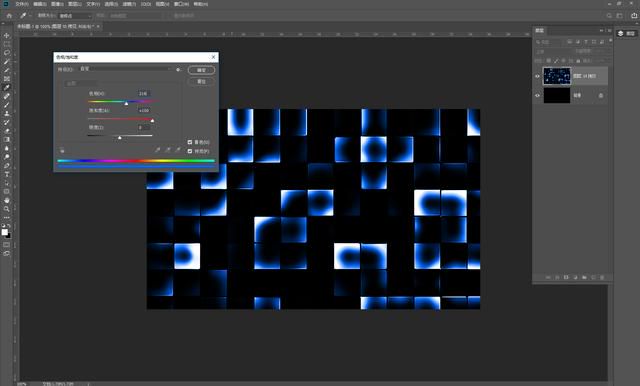Open the 预设 preset dropdown in Hue/Saturation
Viewport: 640px width, 386px height.
coord(126,69)
